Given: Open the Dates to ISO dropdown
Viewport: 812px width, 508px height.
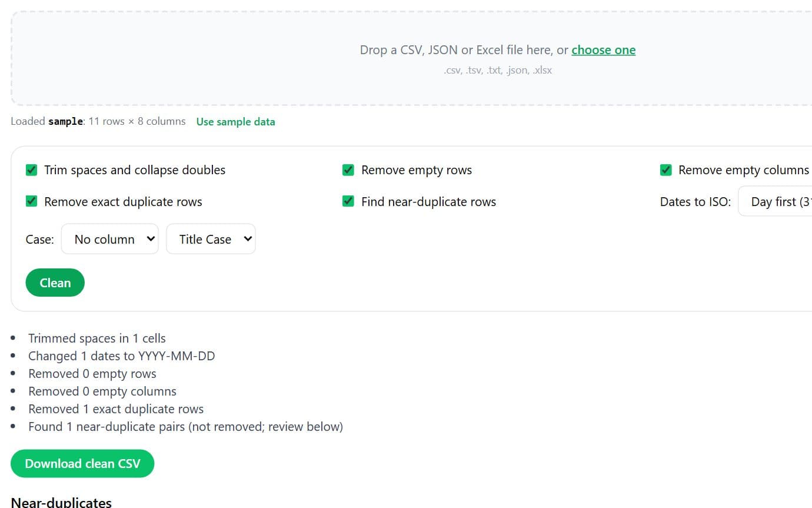Looking at the screenshot, I should point(775,201).
